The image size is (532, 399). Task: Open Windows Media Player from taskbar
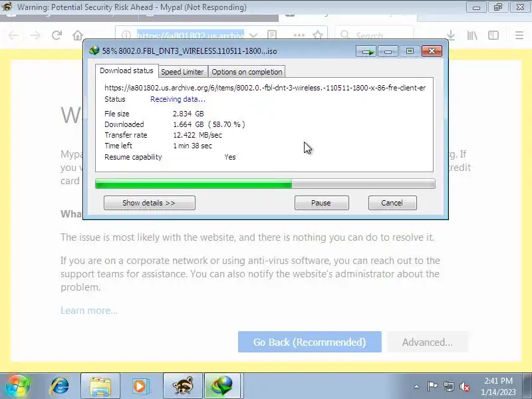[x=140, y=386]
